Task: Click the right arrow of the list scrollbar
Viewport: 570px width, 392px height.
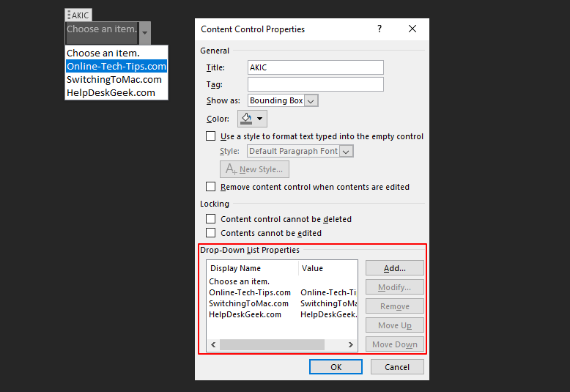Action: tap(350, 344)
